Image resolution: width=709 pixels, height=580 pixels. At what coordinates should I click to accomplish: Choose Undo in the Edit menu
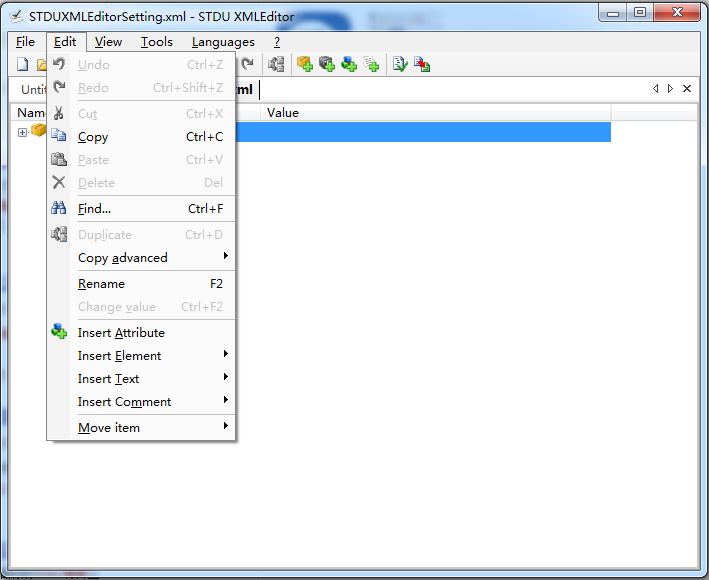click(141, 65)
